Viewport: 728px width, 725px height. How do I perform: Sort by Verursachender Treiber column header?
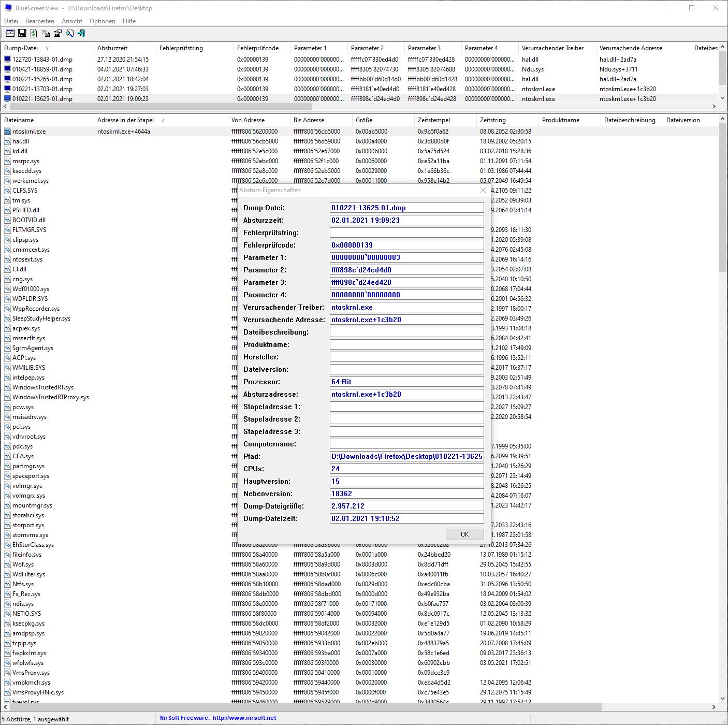pos(557,48)
